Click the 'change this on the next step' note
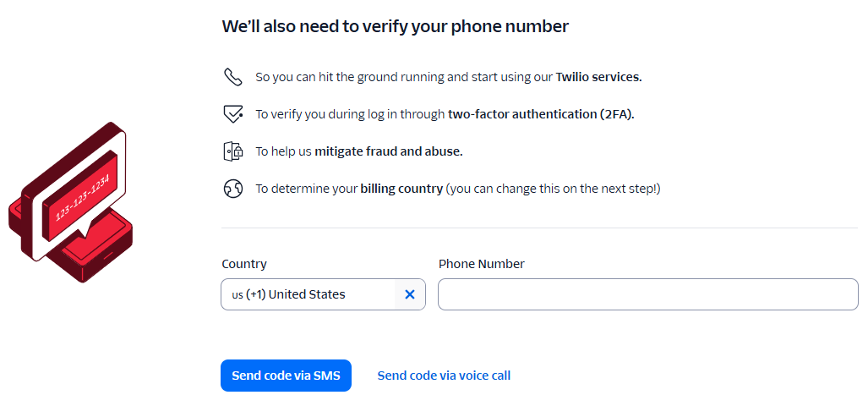Screen dimensions: 868x406 pyautogui.click(x=554, y=189)
